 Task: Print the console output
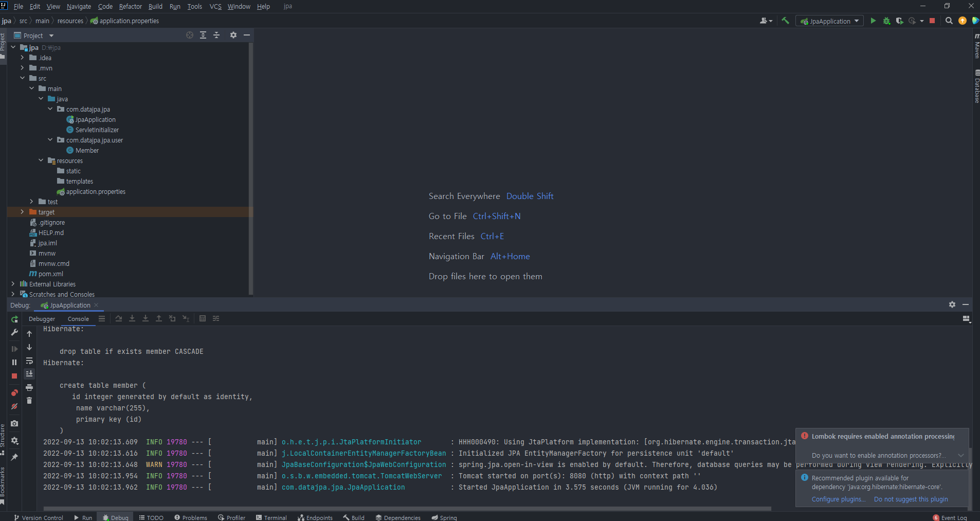29,387
